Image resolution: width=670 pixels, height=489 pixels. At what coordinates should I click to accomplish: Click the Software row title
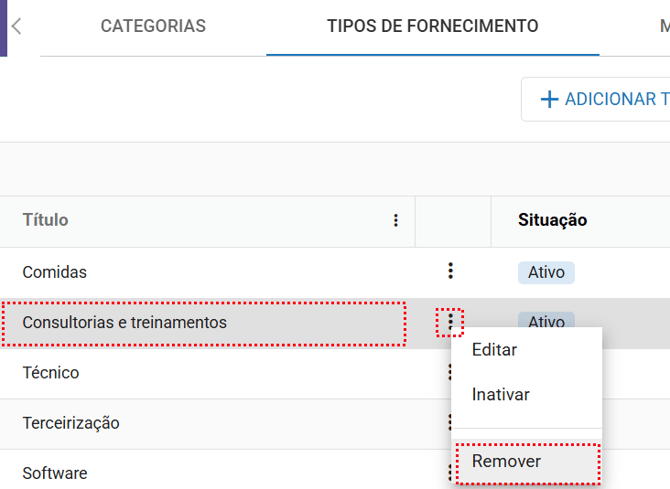55,473
